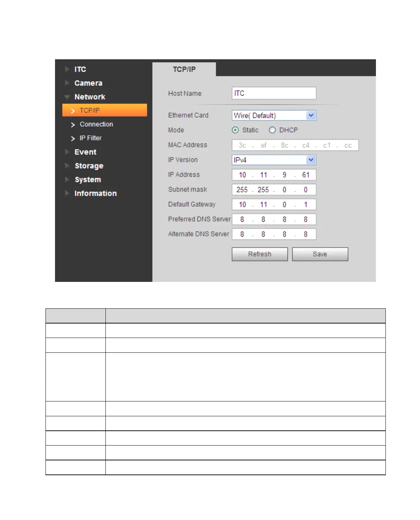Click the MAC Address label
Image resolution: width=420 pixels, height=520 pixels.
(x=188, y=145)
